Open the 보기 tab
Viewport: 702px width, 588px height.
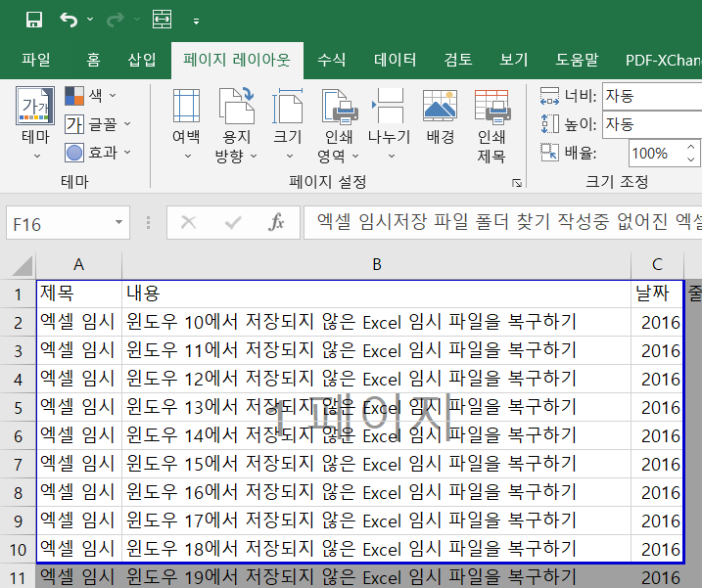514,60
